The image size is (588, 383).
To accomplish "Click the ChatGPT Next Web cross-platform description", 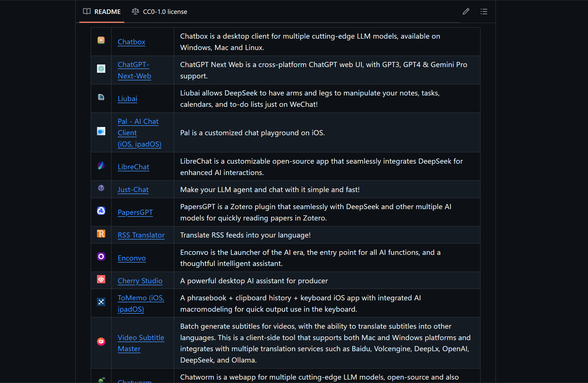I will click(324, 70).
